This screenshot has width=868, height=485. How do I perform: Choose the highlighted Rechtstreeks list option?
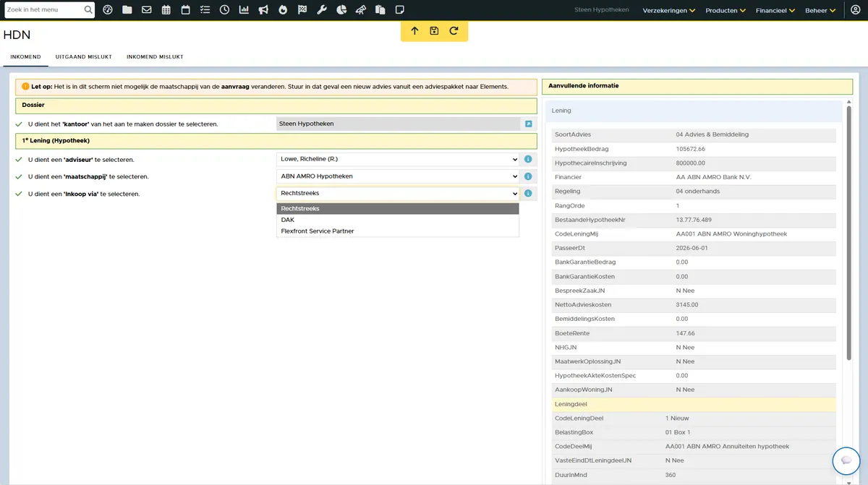tap(398, 209)
